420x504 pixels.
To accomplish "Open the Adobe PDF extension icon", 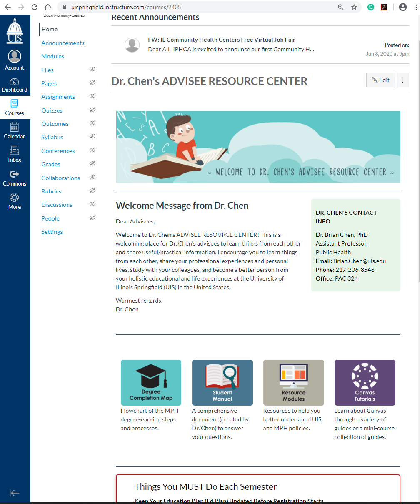I will tap(385, 7).
